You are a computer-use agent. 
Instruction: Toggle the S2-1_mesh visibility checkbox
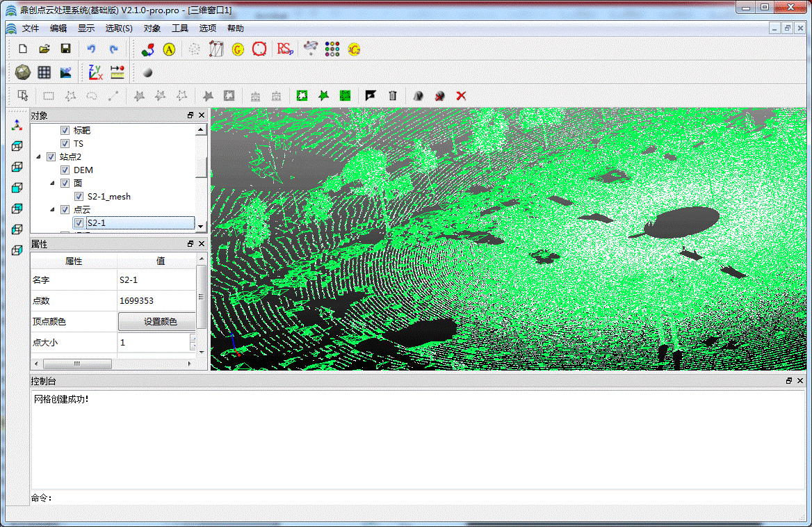[x=79, y=197]
